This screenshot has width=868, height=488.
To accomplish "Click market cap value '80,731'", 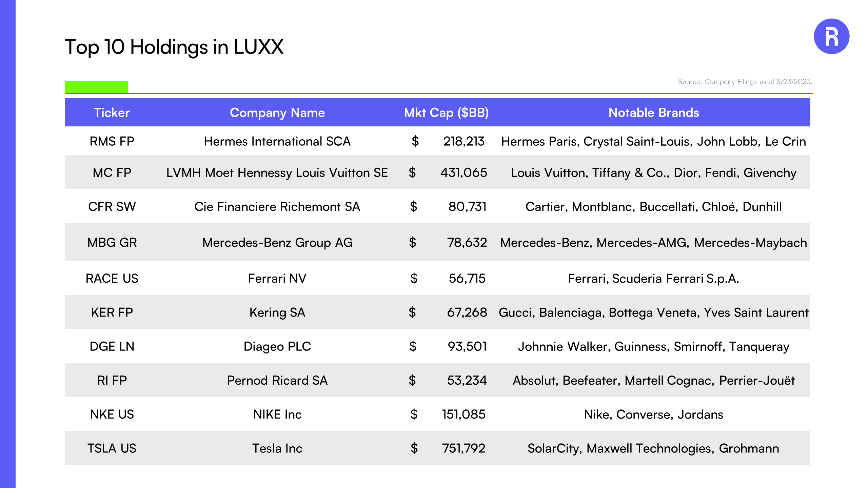I will point(467,207).
